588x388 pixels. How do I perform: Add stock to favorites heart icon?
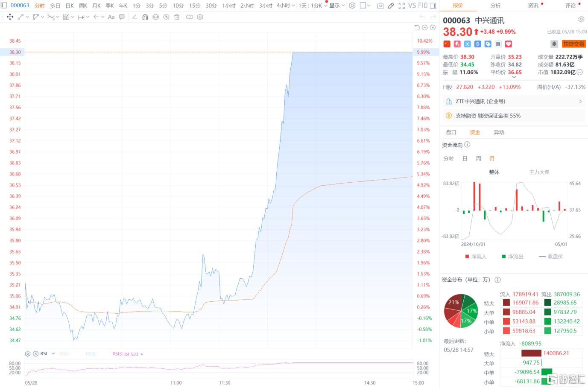click(x=509, y=44)
